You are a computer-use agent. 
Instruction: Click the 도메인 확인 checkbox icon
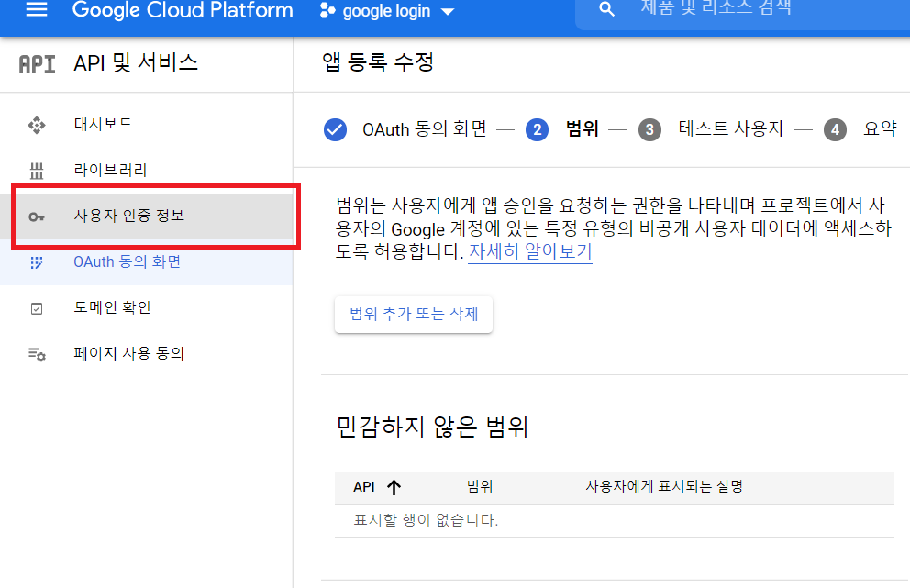click(x=37, y=308)
